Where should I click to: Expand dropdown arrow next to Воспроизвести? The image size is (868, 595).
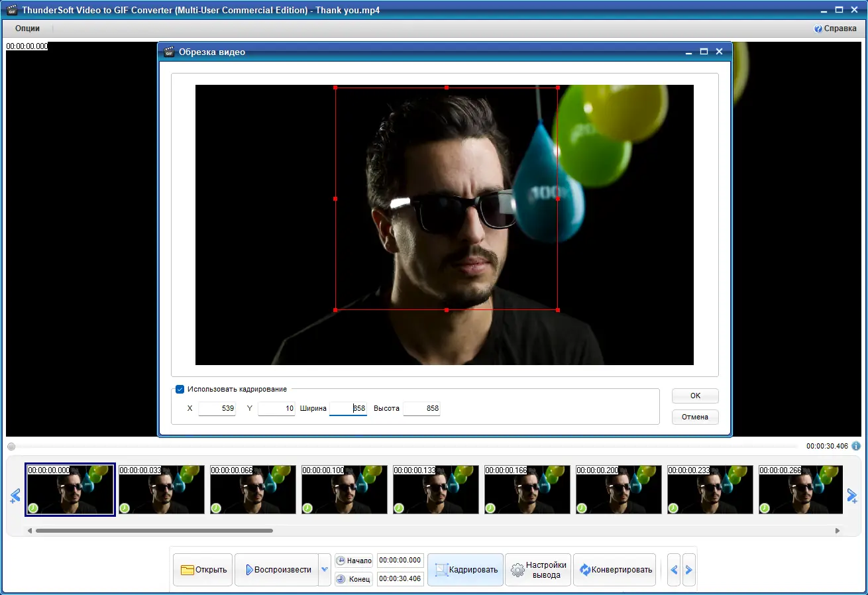pyautogui.click(x=325, y=570)
